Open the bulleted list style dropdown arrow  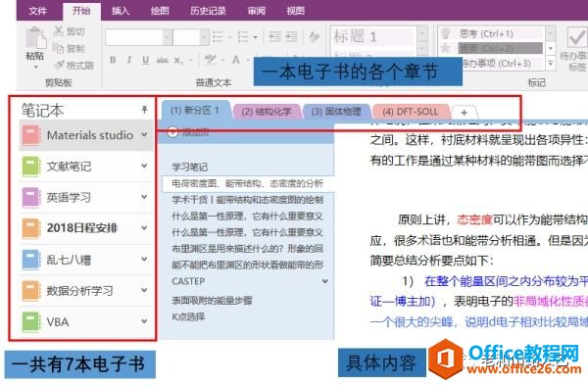(x=229, y=37)
